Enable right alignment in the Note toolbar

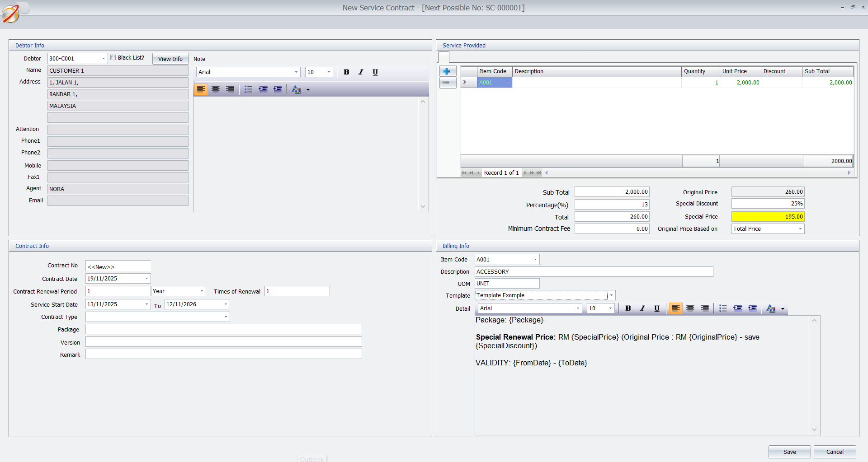coord(230,89)
